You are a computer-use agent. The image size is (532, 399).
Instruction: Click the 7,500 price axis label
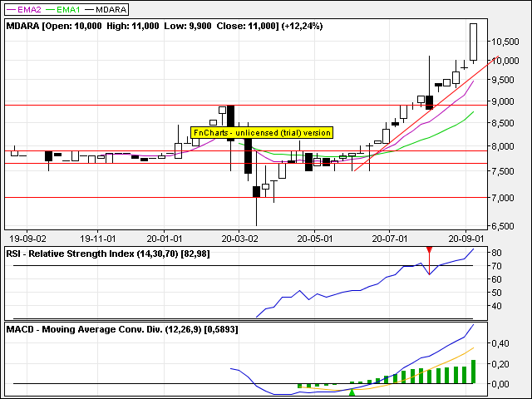(x=503, y=171)
